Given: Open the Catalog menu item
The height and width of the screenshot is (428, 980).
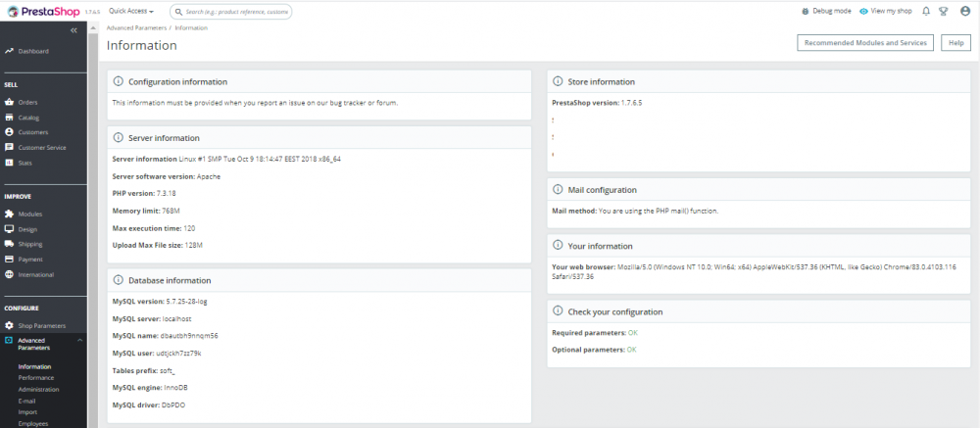Looking at the screenshot, I should [x=28, y=118].
